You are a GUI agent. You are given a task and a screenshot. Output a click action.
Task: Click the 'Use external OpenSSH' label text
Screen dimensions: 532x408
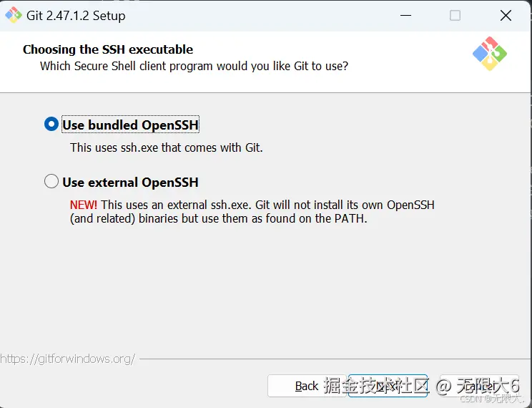pyautogui.click(x=130, y=183)
